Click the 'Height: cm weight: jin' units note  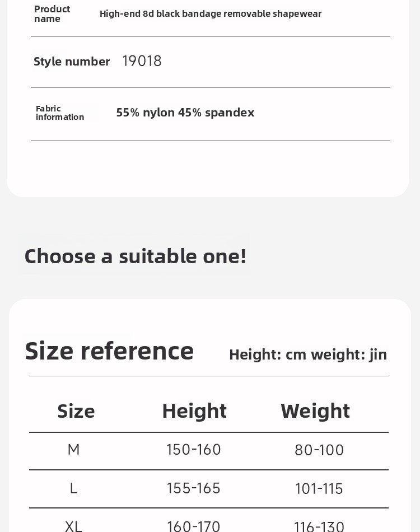(308, 354)
